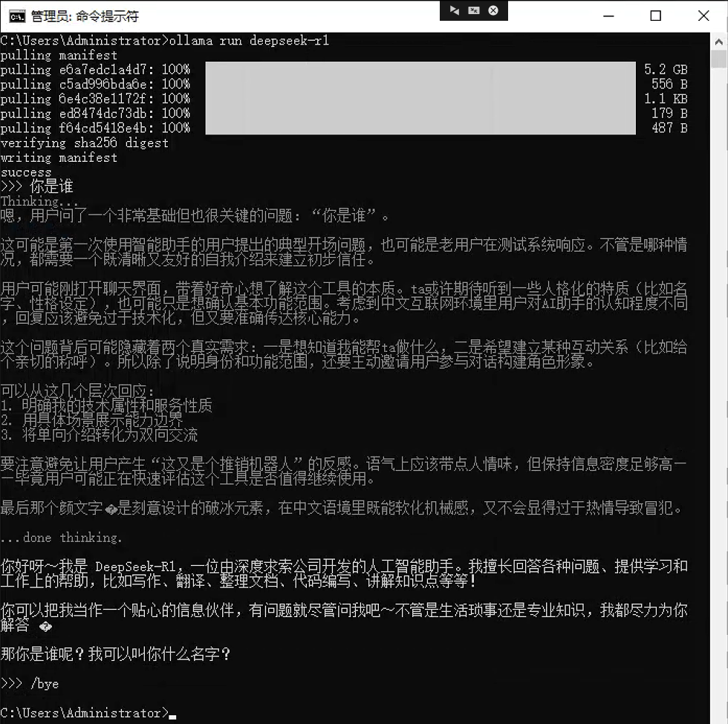The width and height of the screenshot is (728, 724).
Task: Click the prompt '>>> 你是谁'
Action: coord(36,186)
